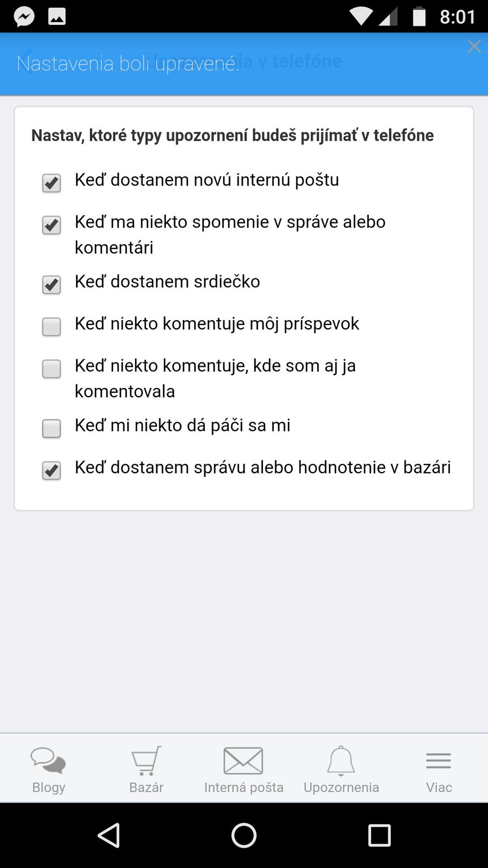Open Blogy speech bubbles icon

pos(49,761)
